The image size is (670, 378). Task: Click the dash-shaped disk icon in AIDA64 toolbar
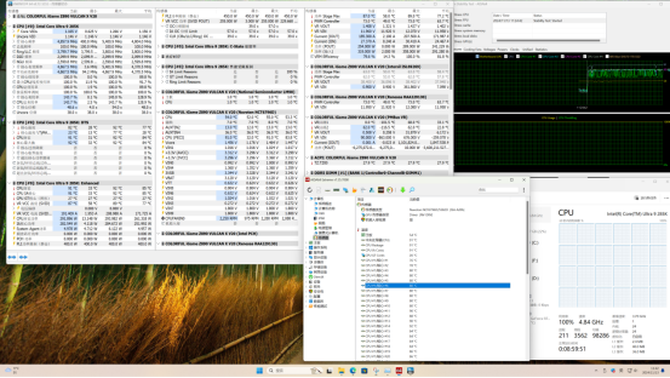327,190
